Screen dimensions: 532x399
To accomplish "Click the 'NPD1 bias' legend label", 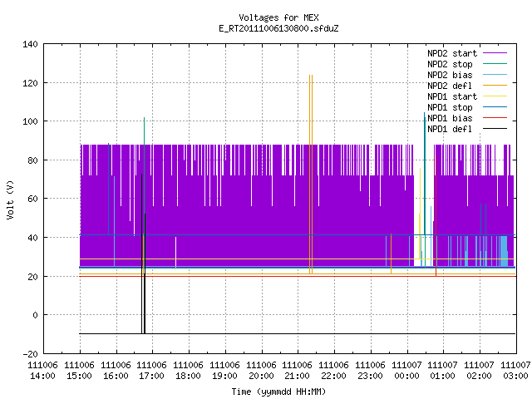I will (x=450, y=118).
